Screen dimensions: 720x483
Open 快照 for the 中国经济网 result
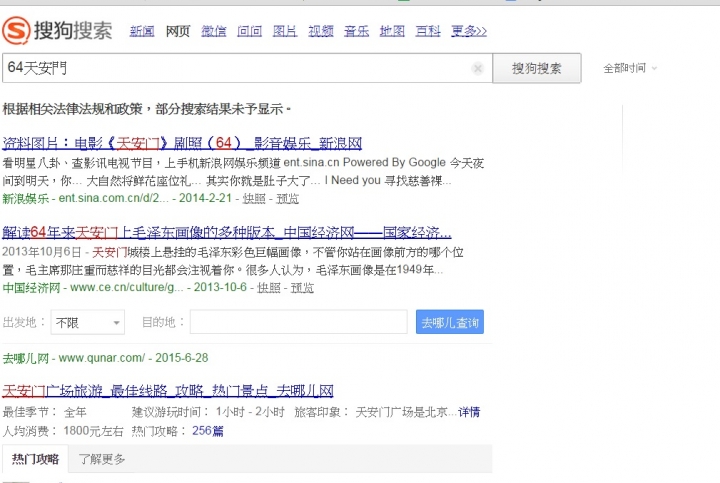(269, 287)
